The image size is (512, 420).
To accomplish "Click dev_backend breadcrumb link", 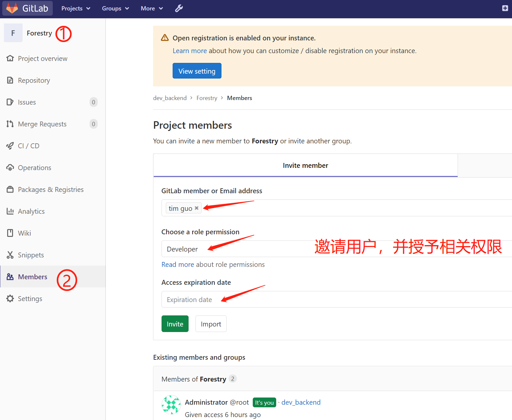I will [x=170, y=98].
